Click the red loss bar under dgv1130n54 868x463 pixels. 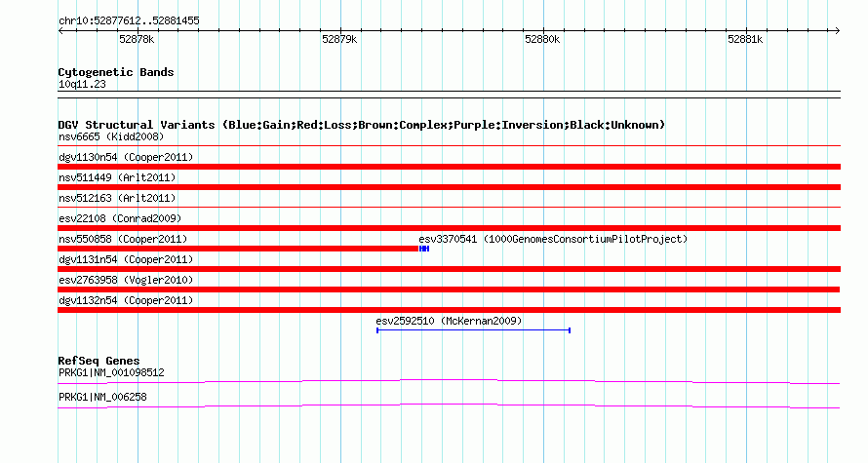click(449, 167)
